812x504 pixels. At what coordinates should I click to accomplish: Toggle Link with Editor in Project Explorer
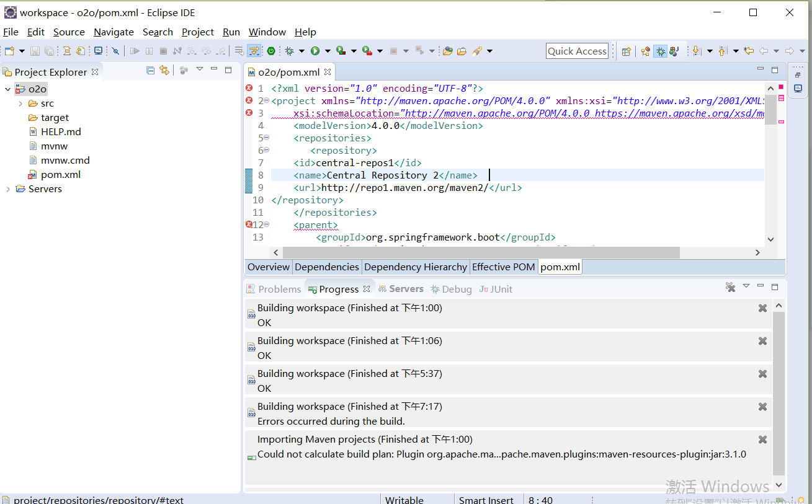(164, 71)
